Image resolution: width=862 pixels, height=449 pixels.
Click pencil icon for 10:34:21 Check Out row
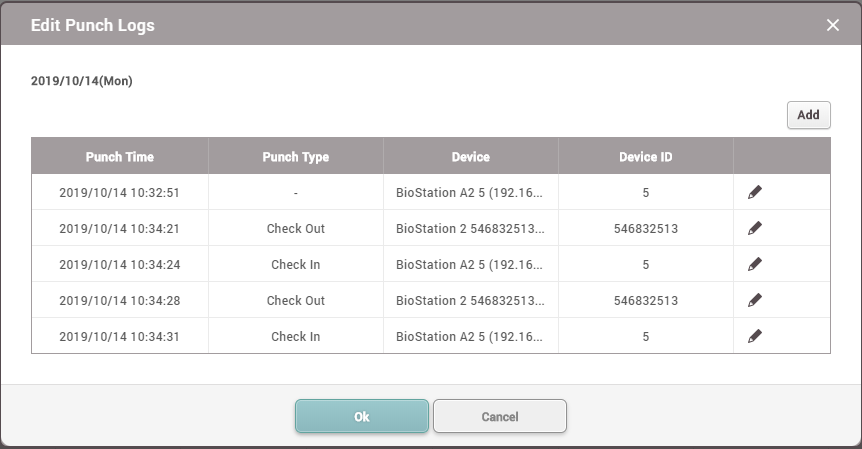(755, 228)
